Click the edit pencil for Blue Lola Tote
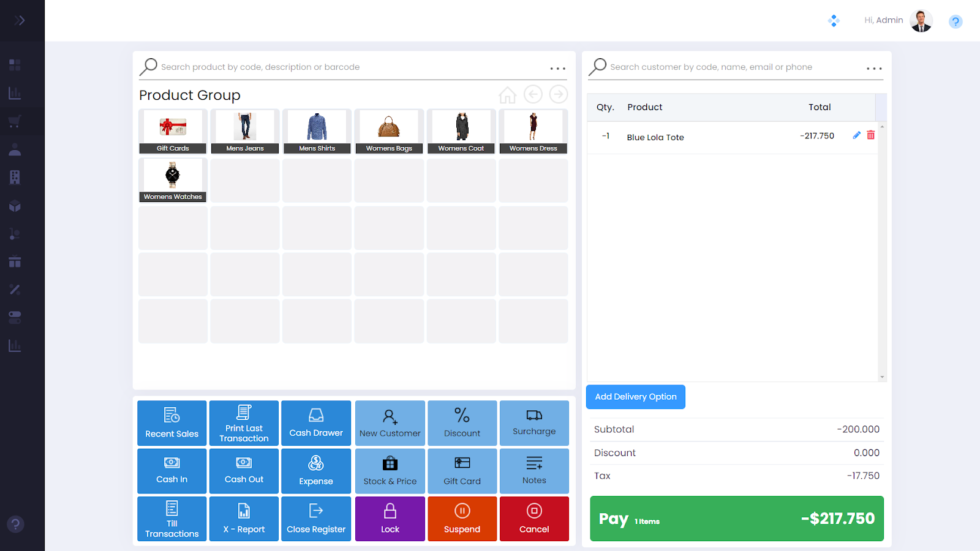The width and height of the screenshot is (980, 551). tap(856, 135)
